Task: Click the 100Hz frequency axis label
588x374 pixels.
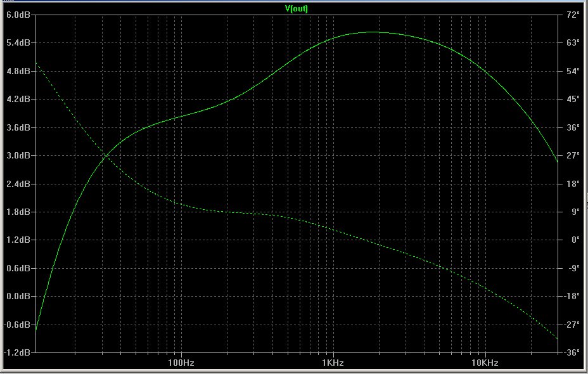Action: point(181,363)
